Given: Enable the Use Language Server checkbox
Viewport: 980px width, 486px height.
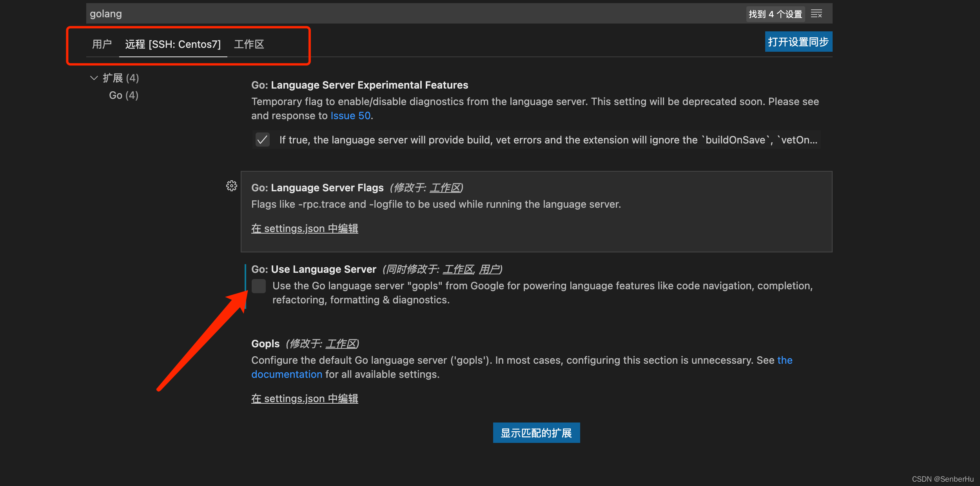Looking at the screenshot, I should [x=259, y=286].
